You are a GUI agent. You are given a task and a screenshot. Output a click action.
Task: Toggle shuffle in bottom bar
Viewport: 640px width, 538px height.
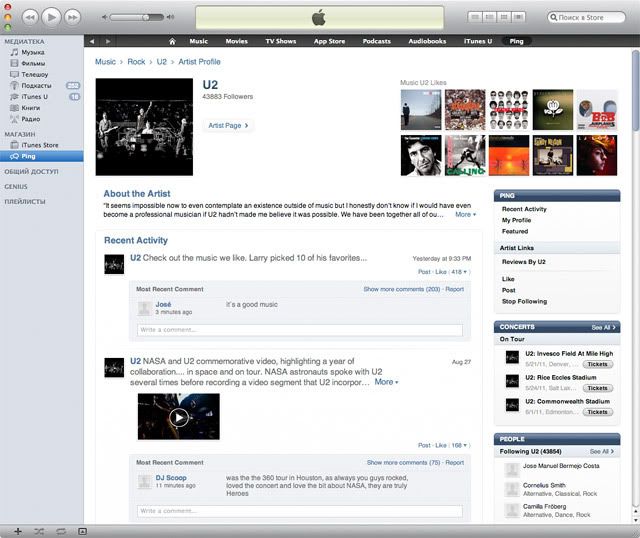(39, 531)
